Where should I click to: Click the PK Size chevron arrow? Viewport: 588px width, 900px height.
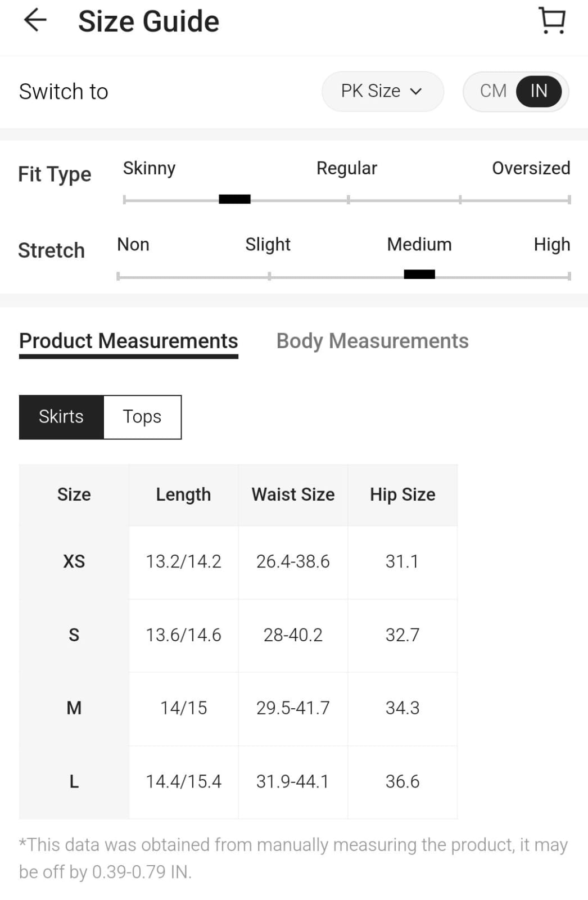tap(416, 92)
